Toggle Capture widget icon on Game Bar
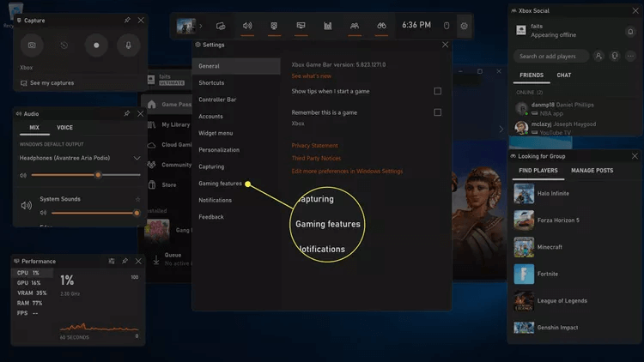644x362 pixels. pos(274,26)
